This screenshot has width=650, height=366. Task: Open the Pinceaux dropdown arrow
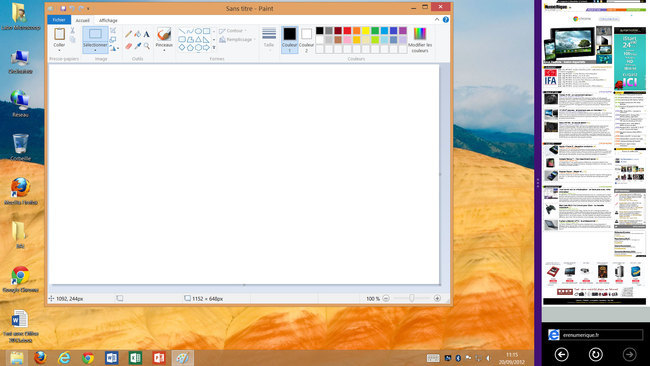164,51
